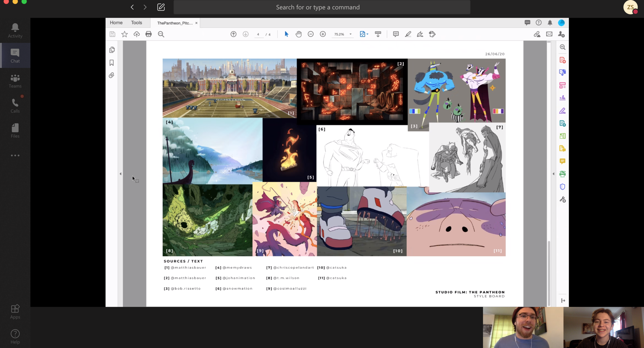Select the Sign document pen tool

tap(420, 34)
